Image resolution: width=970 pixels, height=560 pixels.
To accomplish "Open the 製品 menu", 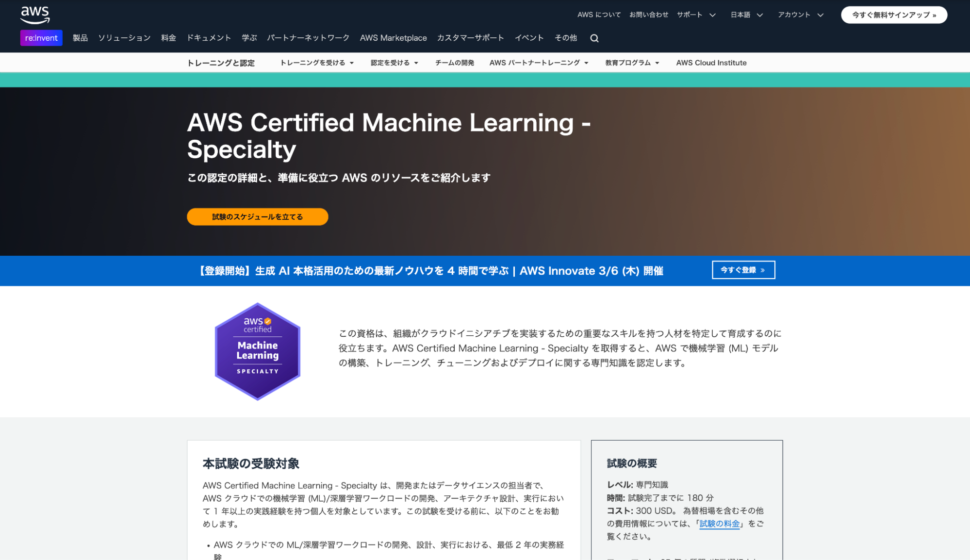I will click(80, 38).
